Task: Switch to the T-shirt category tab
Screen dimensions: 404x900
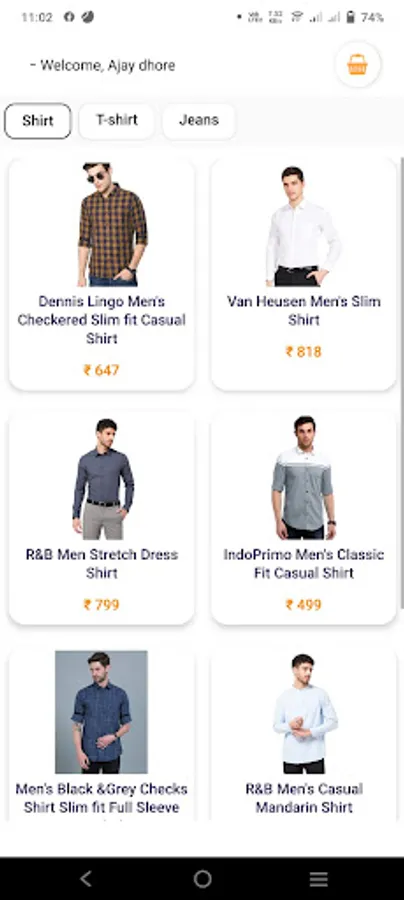Action: pos(116,120)
